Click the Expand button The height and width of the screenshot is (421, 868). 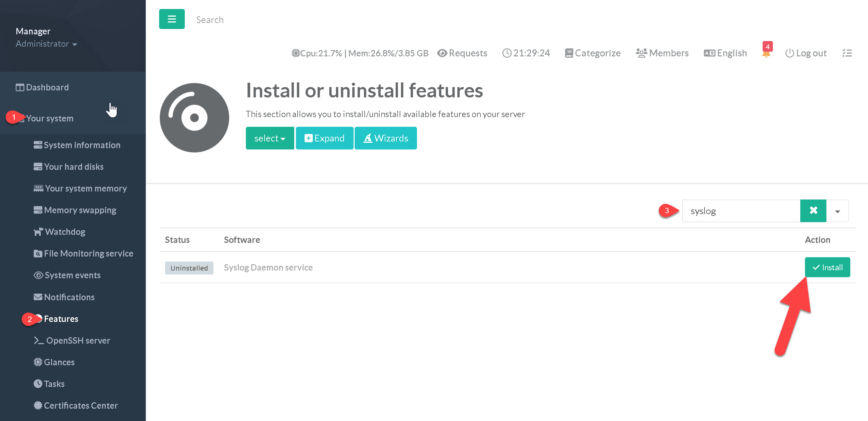click(324, 138)
